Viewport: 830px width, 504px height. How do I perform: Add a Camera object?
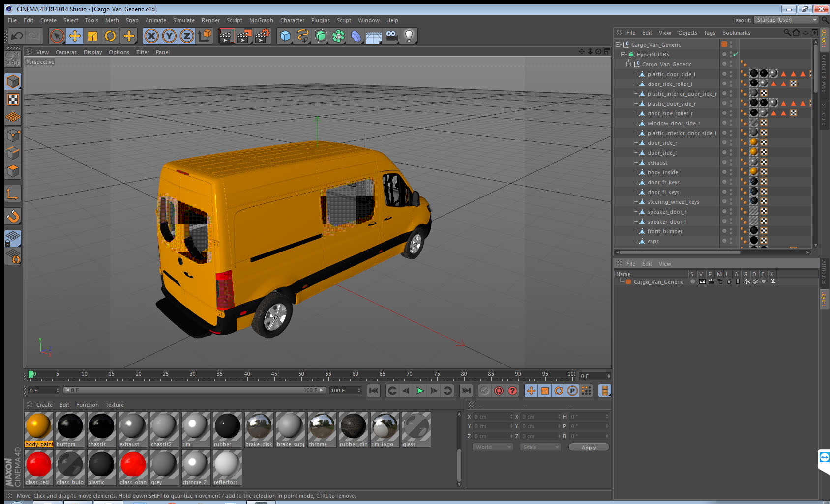391,36
